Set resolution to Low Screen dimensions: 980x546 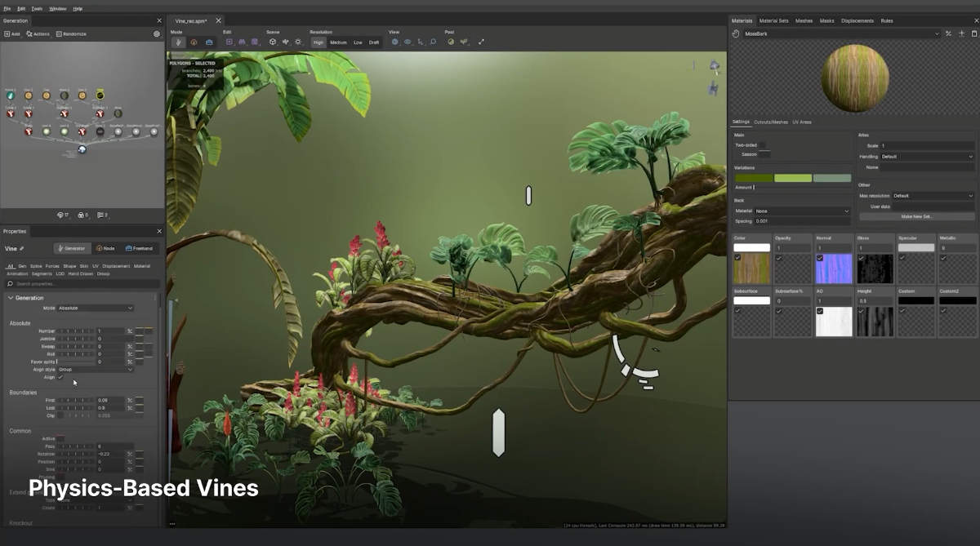click(358, 42)
